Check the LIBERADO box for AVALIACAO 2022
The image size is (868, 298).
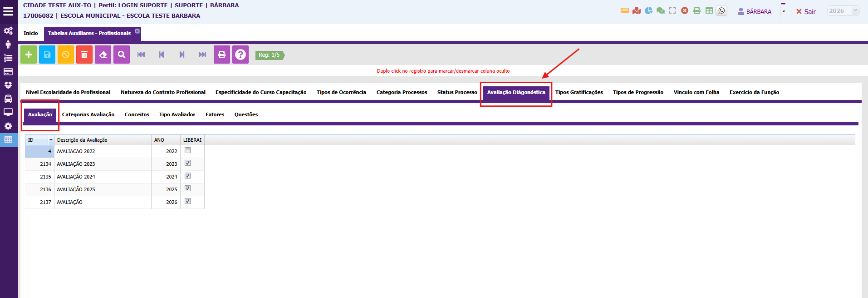pos(187,150)
